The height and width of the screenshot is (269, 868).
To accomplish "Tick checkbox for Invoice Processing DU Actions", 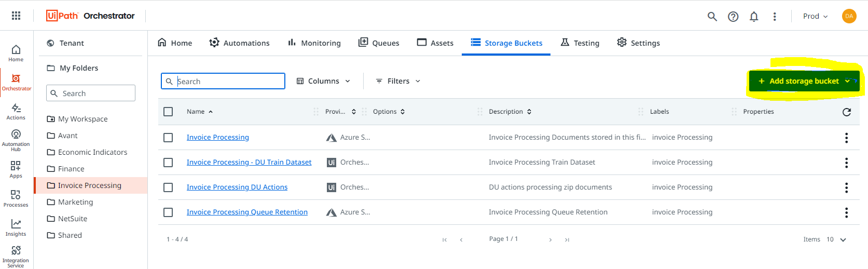I will click(x=168, y=187).
